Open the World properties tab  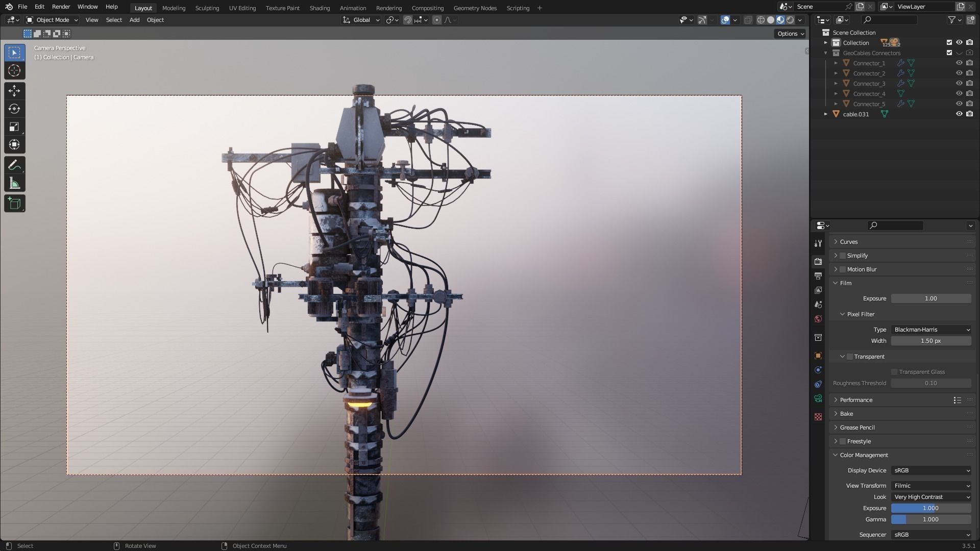818,319
